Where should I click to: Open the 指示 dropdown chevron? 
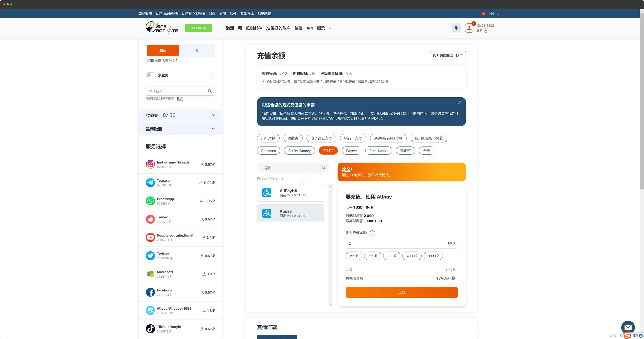[330, 28]
